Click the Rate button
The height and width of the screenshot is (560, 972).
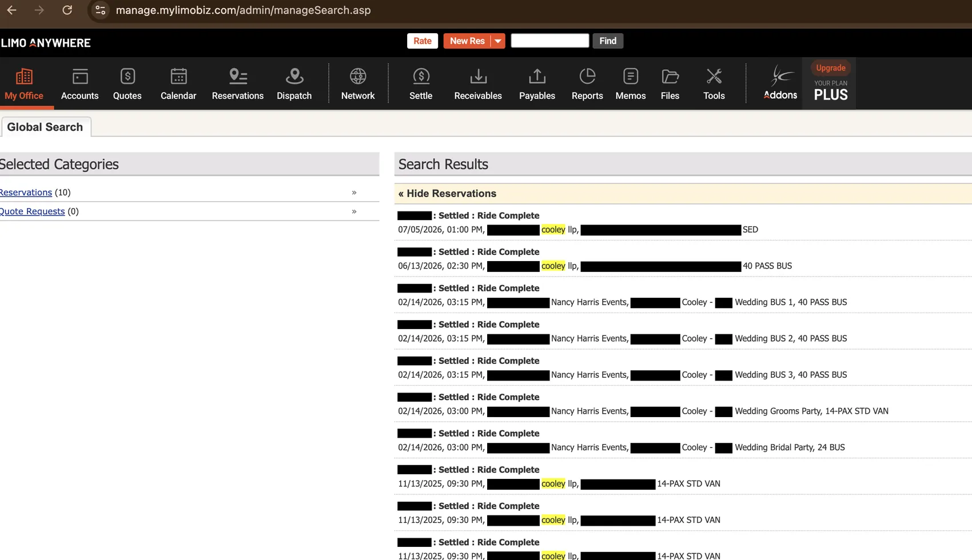[x=423, y=41]
